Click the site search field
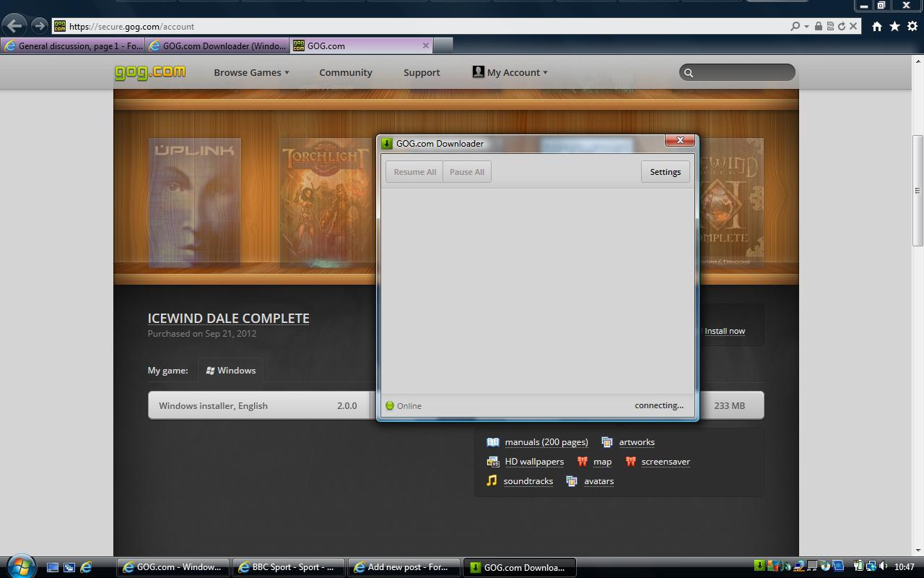Image resolution: width=924 pixels, height=578 pixels. coord(737,72)
